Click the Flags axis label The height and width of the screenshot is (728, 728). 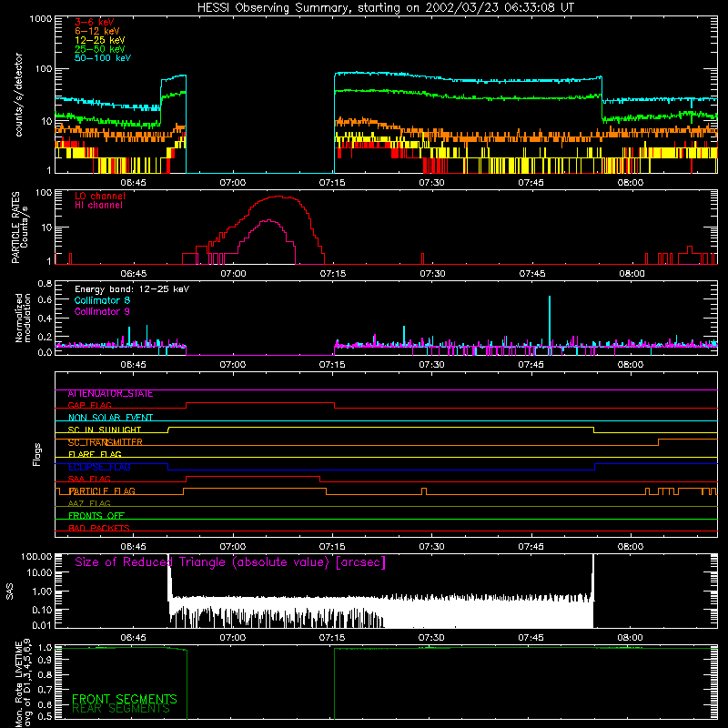point(37,454)
